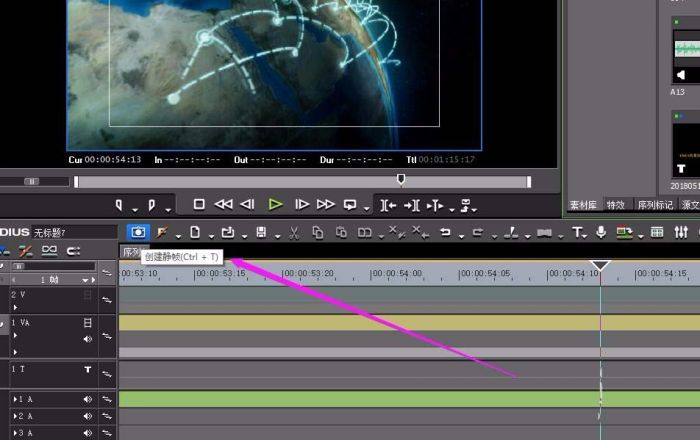Click the Stop playback button

pyautogui.click(x=199, y=204)
